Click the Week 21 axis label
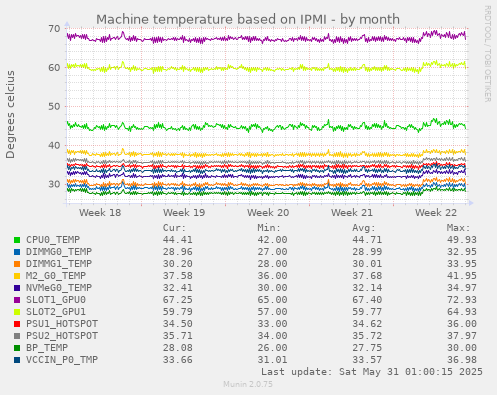The height and width of the screenshot is (395, 497). [352, 213]
